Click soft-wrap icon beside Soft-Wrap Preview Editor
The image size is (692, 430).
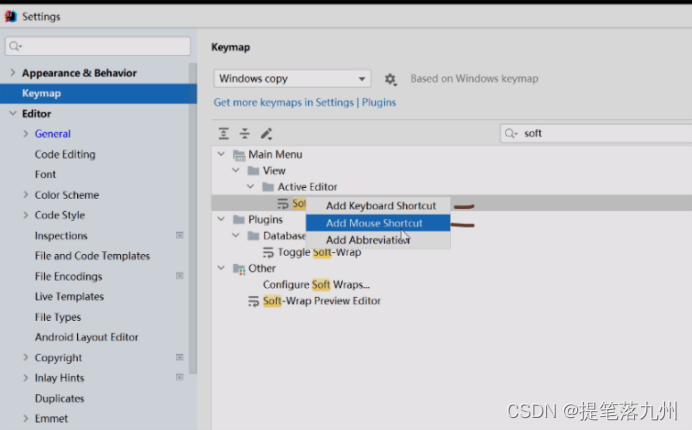click(253, 301)
